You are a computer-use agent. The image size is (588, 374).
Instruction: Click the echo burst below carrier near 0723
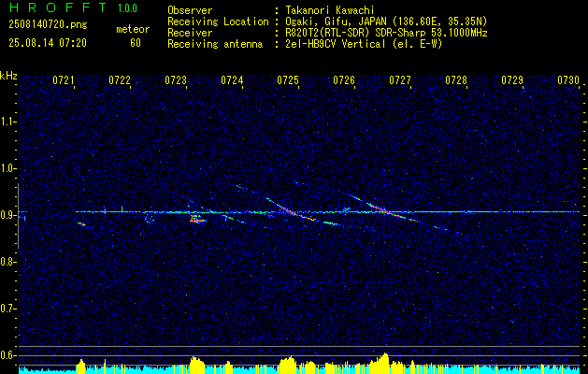pyautogui.click(x=197, y=219)
